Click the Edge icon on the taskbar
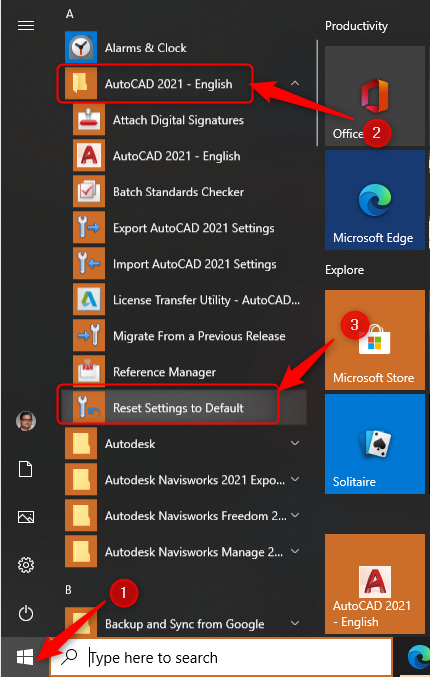 (x=418, y=658)
